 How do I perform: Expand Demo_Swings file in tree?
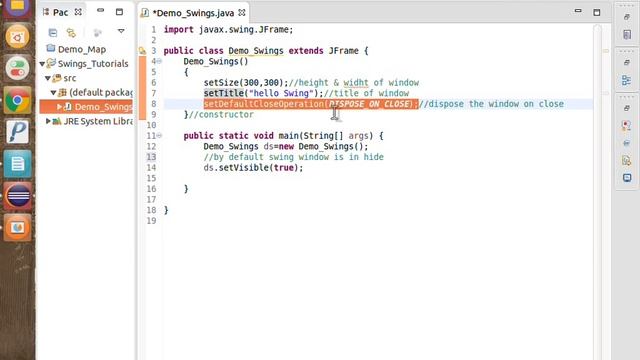coord(59,107)
